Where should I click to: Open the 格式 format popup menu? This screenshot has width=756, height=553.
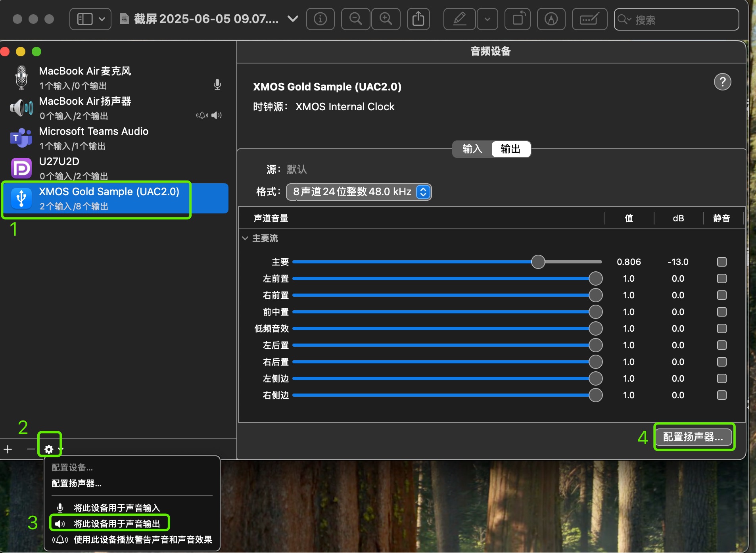[359, 192]
